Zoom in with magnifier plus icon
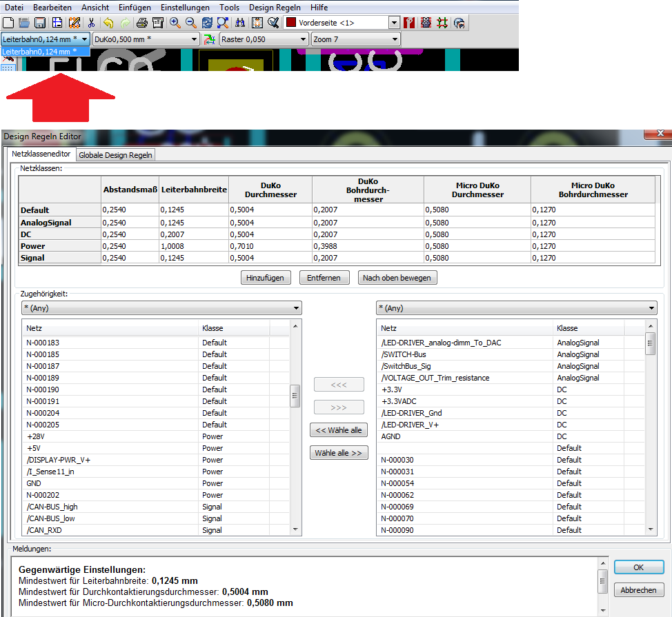672x617 pixels. 175,23
